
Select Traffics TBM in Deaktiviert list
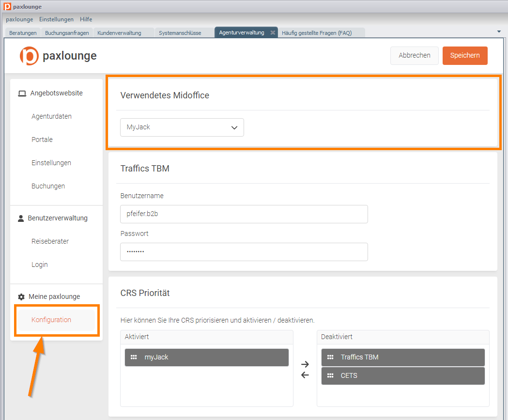(x=403, y=358)
